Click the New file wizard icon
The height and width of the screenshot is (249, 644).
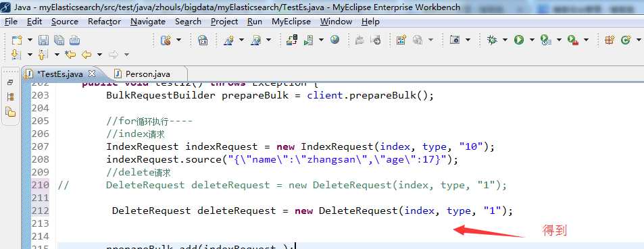(17, 40)
